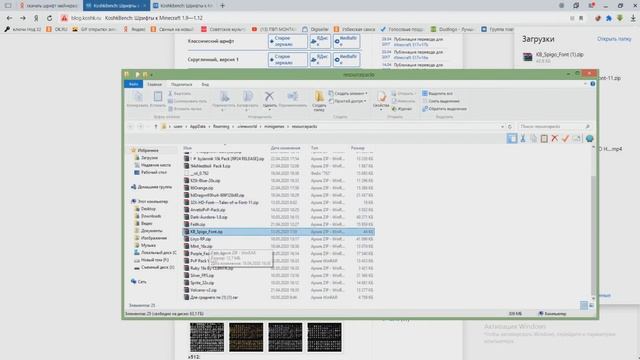The height and width of the screenshot is (360, 640).
Task: Click the scissors cut icon in secondary toolbar
Action: [x=523, y=138]
